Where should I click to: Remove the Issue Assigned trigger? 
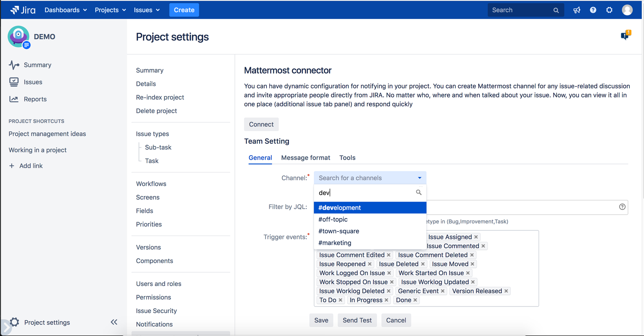[476, 237]
